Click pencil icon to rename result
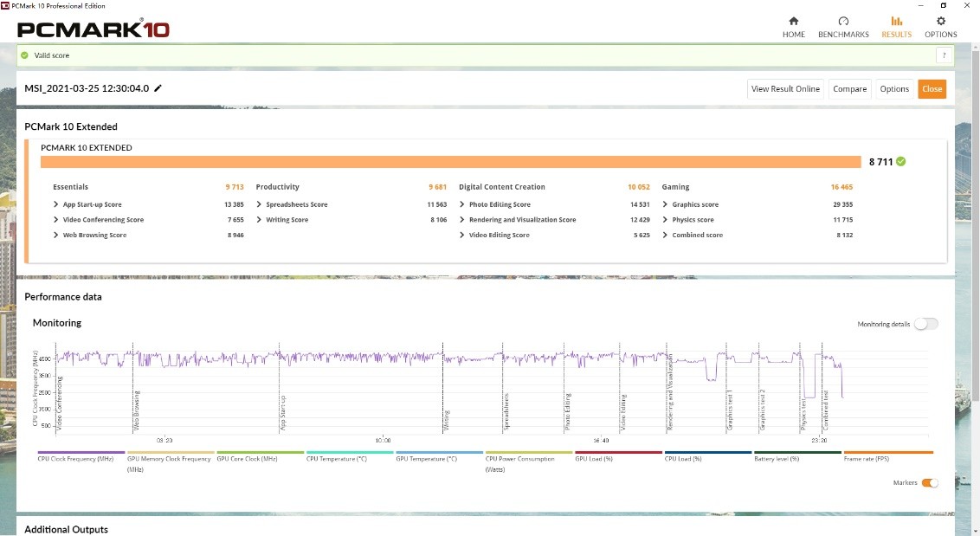Viewport: 980px width, 536px height. coord(158,88)
